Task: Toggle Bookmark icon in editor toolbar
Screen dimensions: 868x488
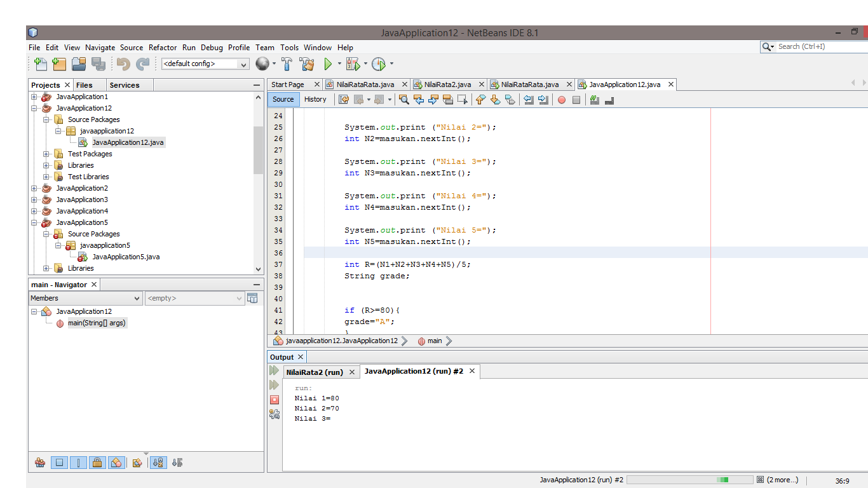Action: 510,99
